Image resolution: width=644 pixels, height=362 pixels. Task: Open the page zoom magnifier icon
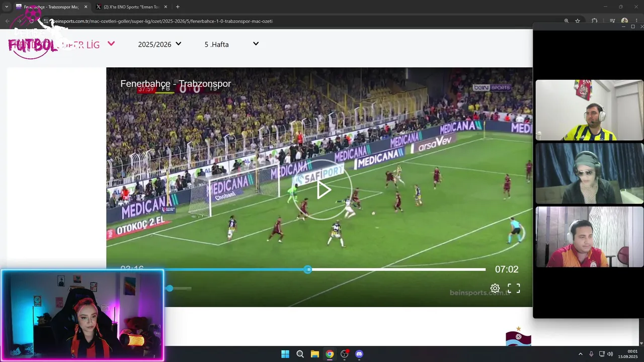click(567, 21)
